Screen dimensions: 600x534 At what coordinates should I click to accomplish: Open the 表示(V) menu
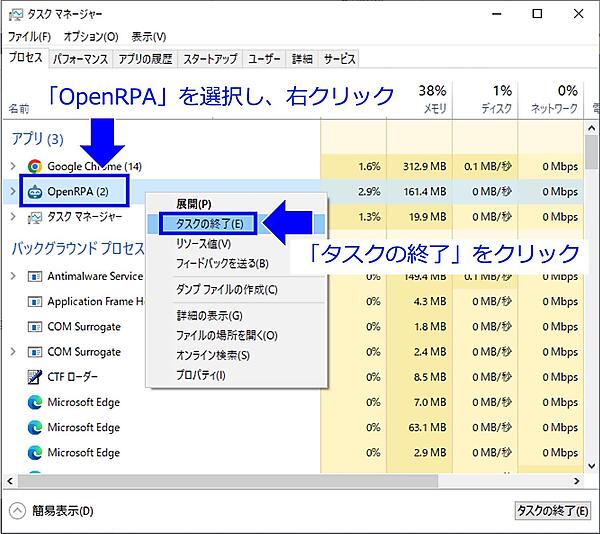point(149,37)
